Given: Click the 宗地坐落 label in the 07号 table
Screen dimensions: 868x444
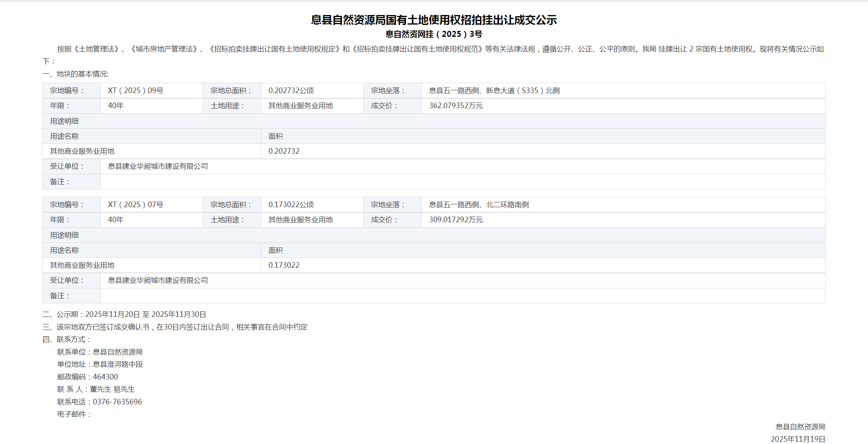Looking at the screenshot, I should pos(388,205).
